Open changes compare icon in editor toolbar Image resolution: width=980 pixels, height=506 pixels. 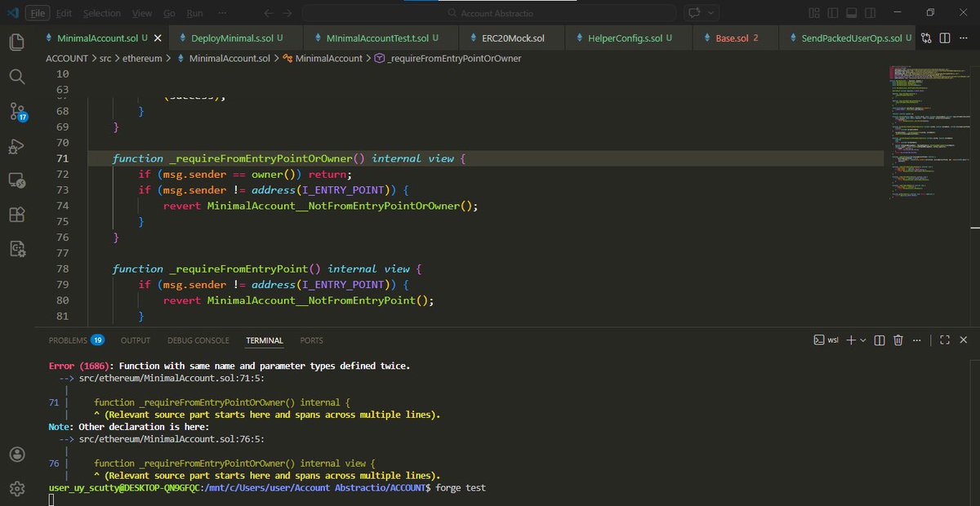click(x=926, y=38)
